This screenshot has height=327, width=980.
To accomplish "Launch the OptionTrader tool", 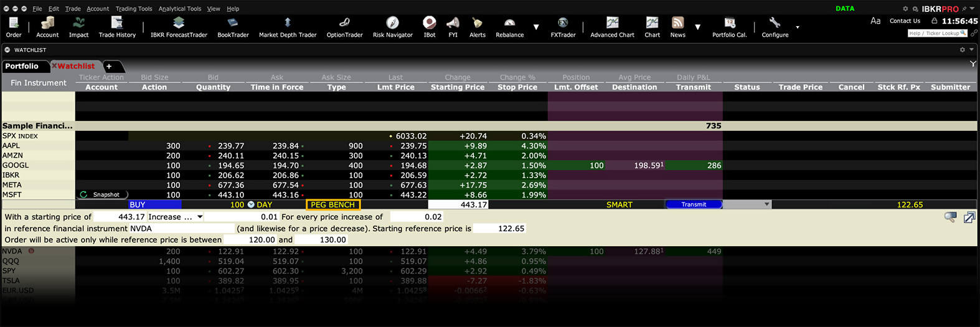I will coord(344,27).
